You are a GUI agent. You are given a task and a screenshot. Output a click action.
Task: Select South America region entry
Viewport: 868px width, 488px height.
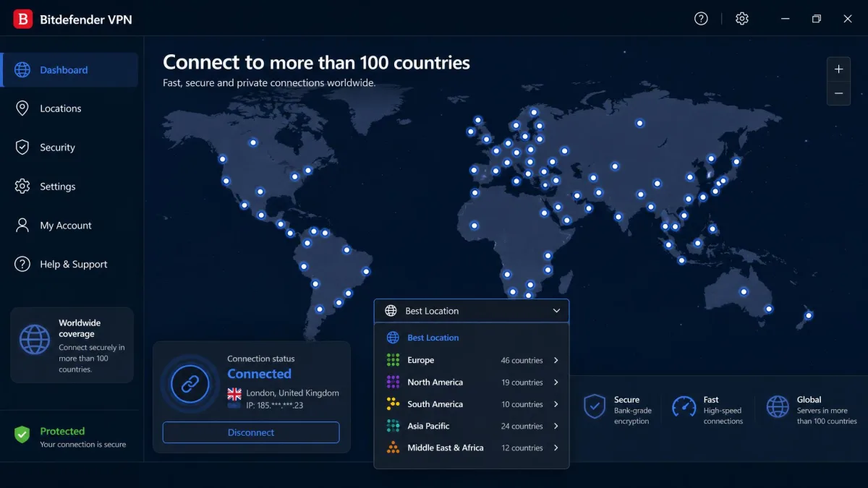pyautogui.click(x=472, y=404)
